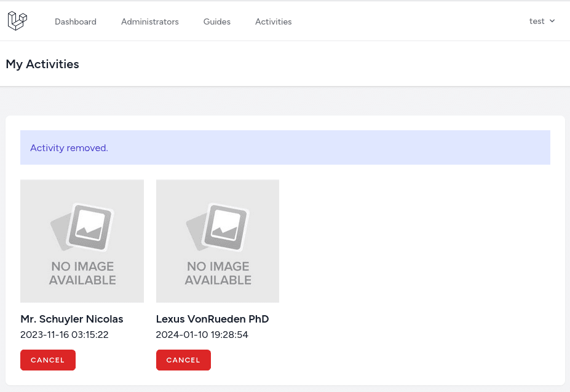
Task: Select the Lexus VonRueden PhD title
Action: click(212, 319)
